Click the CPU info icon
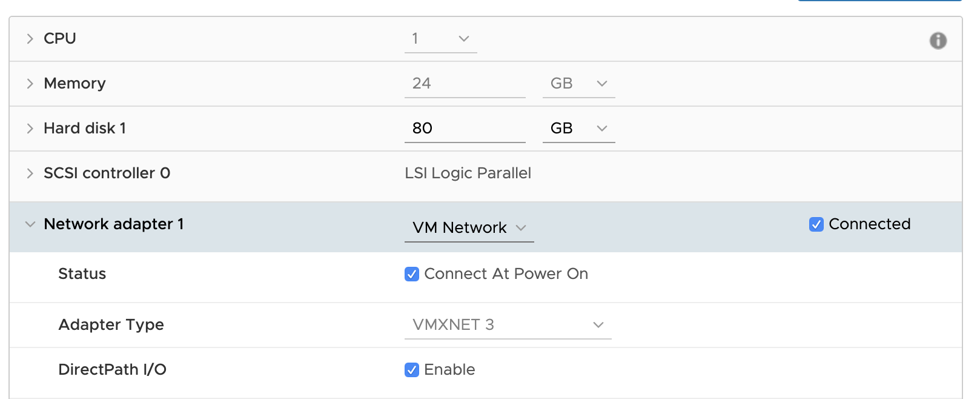The image size is (980, 399). click(938, 41)
